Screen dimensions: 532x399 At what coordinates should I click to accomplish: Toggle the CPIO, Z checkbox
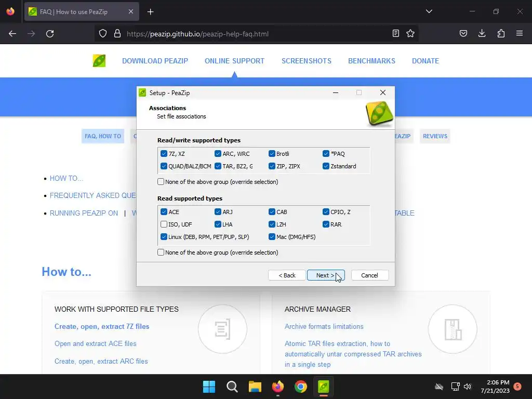tap(326, 212)
